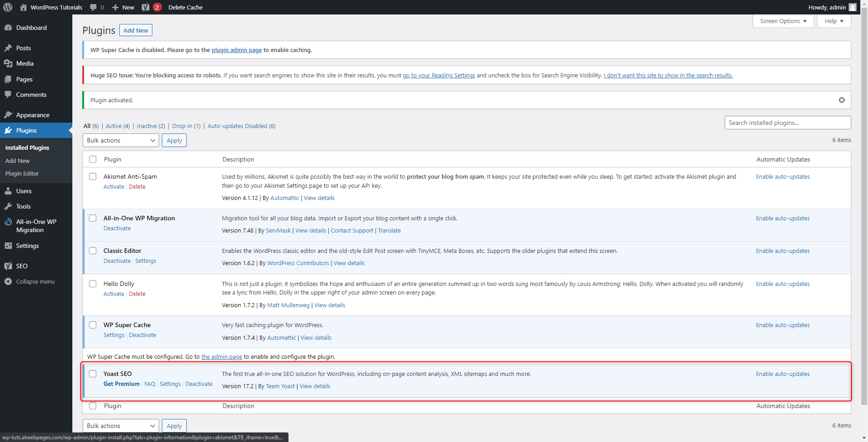Click the Appearance brush icon in sidebar
868x442 pixels.
(x=8, y=115)
